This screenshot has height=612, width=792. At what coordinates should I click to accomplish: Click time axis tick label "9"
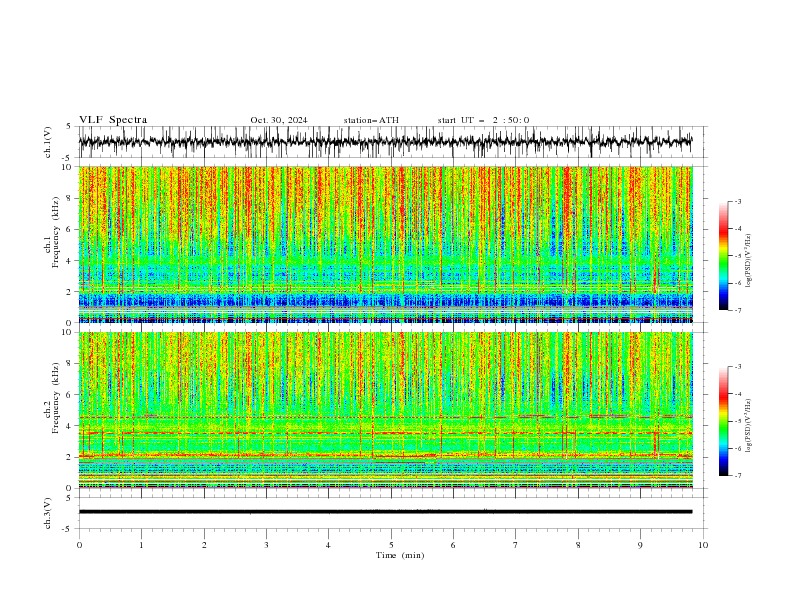(x=640, y=545)
